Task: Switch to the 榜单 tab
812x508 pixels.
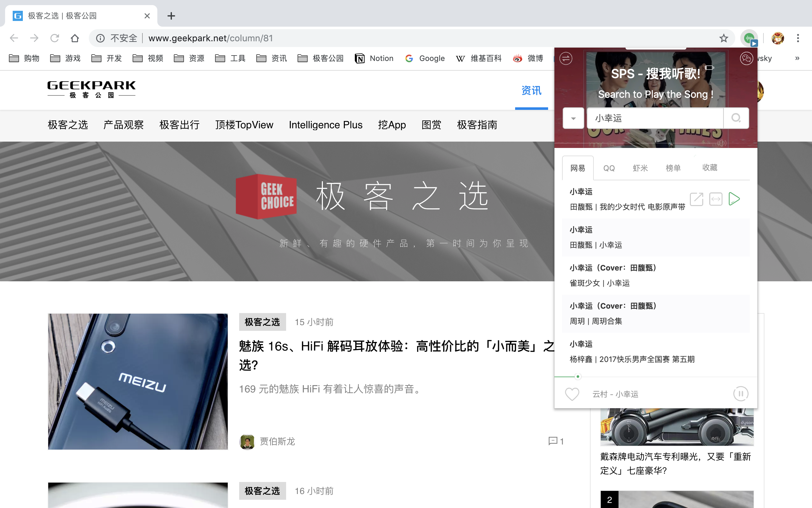Action: tap(673, 168)
